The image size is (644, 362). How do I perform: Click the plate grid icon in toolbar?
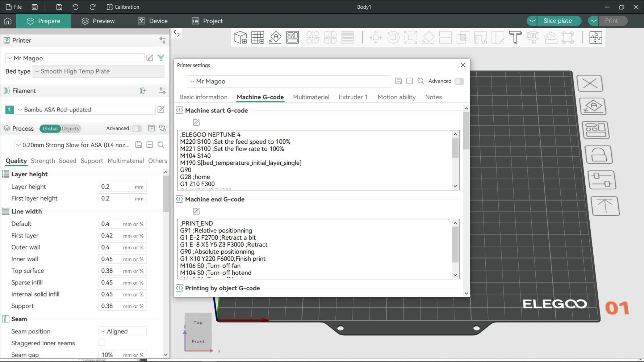coord(258,37)
